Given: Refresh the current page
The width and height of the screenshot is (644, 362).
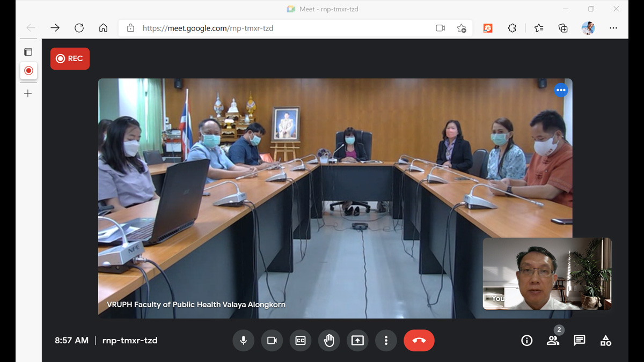Looking at the screenshot, I should [x=79, y=28].
